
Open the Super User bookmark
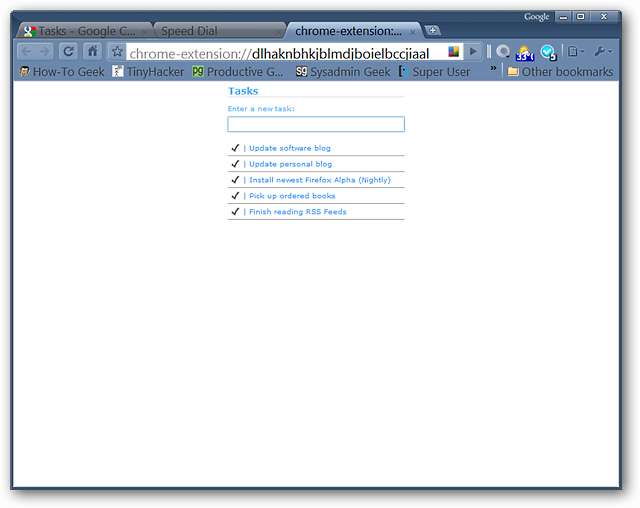[434, 72]
